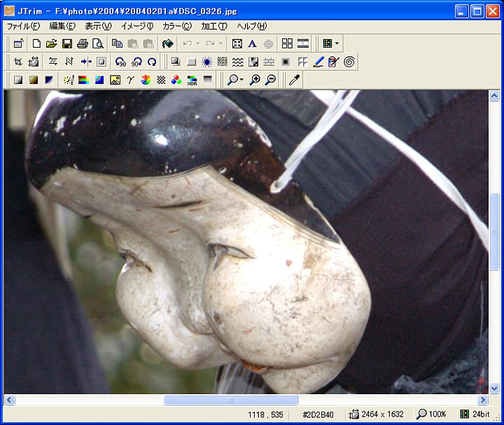
Task: Click the print icon in toolbar
Action: pyautogui.click(x=83, y=43)
